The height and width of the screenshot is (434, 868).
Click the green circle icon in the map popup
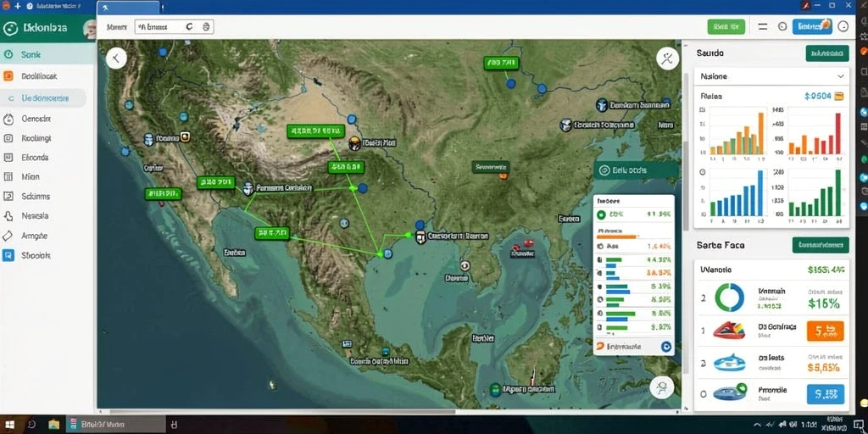pyautogui.click(x=601, y=214)
